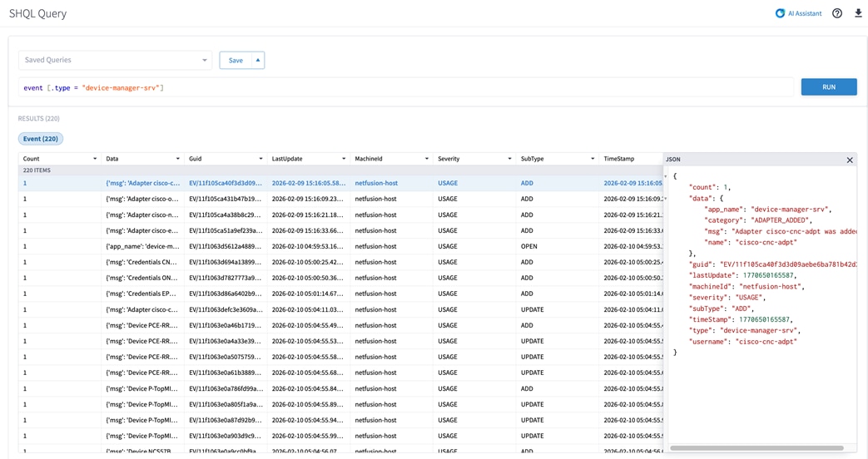
Task: Open the Severity column filter arrow
Action: [x=510, y=159]
